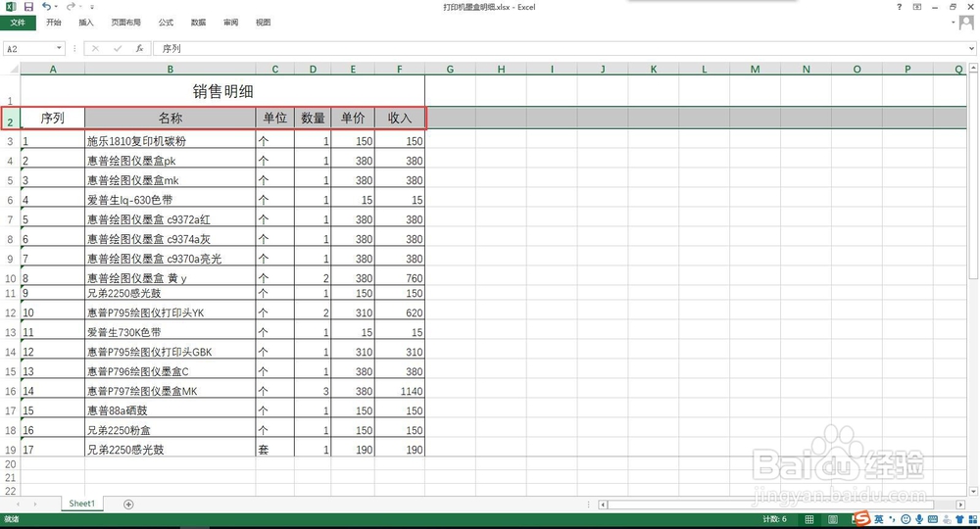Click header cell 收入
This screenshot has width=980, height=529.
(x=400, y=118)
